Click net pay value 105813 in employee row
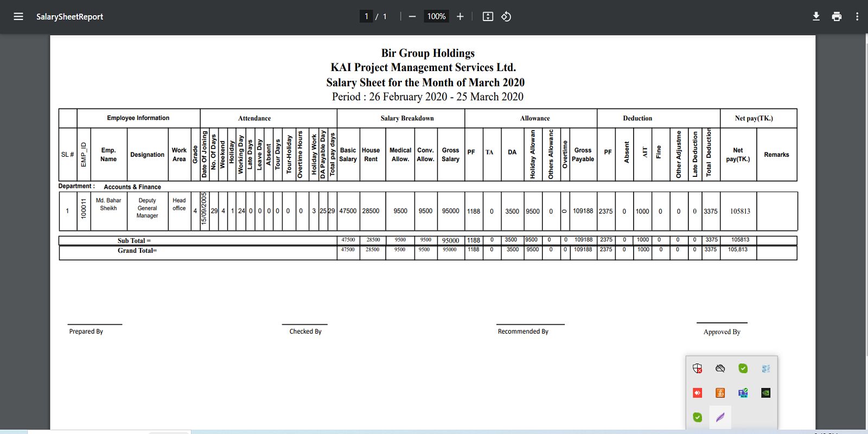Screen dimensions: 868x434 740,211
